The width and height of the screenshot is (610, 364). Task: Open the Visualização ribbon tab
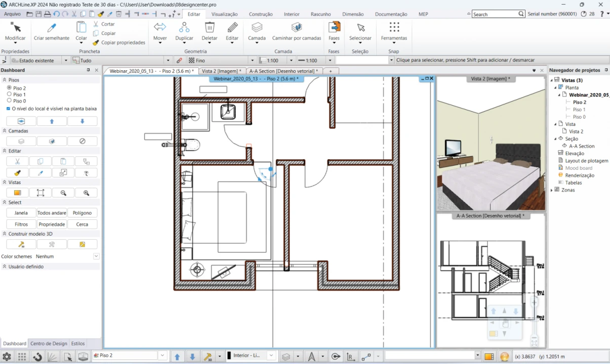coord(224,14)
